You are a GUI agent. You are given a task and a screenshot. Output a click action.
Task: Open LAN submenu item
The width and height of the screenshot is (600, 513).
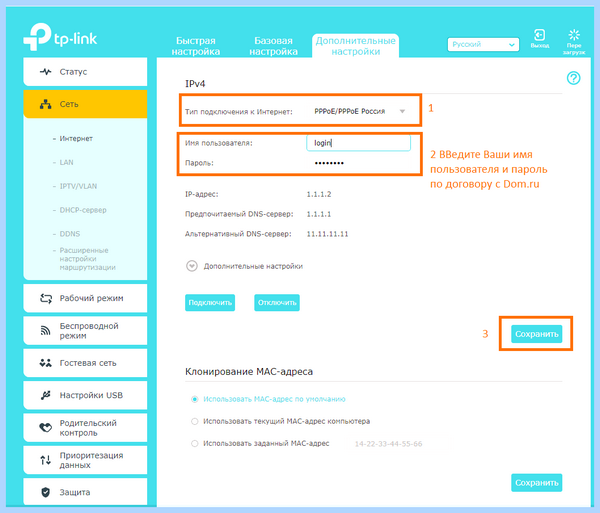[66, 162]
